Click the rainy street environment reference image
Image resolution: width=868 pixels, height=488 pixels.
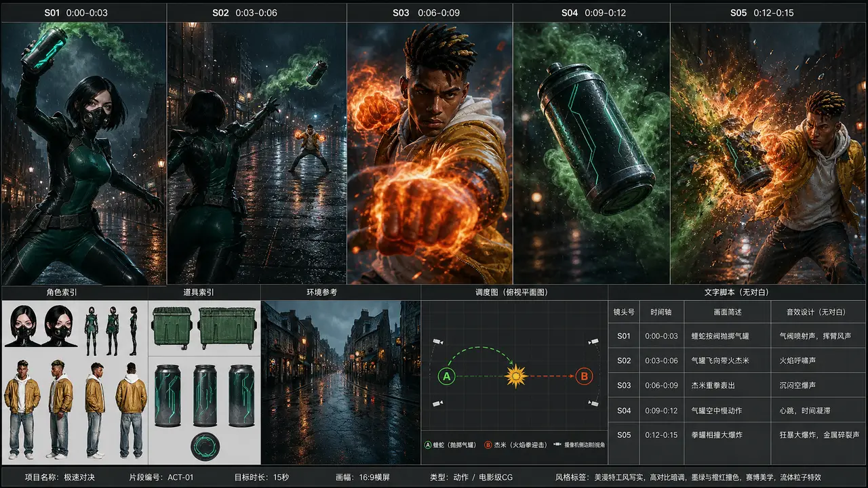pos(341,382)
